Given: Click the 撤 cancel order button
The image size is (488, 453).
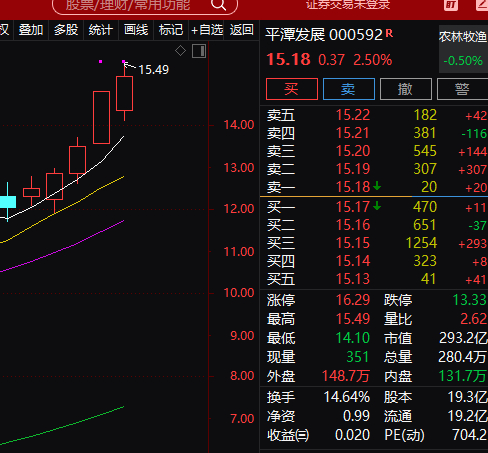Looking at the screenshot, I should pyautogui.click(x=406, y=89).
